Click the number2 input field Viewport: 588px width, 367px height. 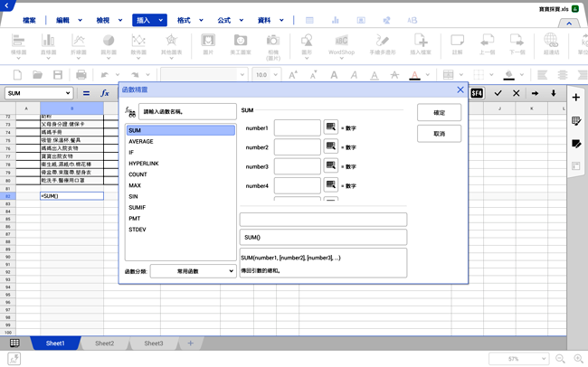(298, 147)
